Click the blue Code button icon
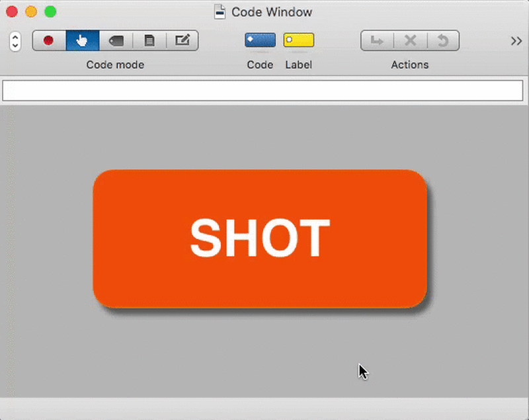Image resolution: width=529 pixels, height=420 pixels. 260,40
